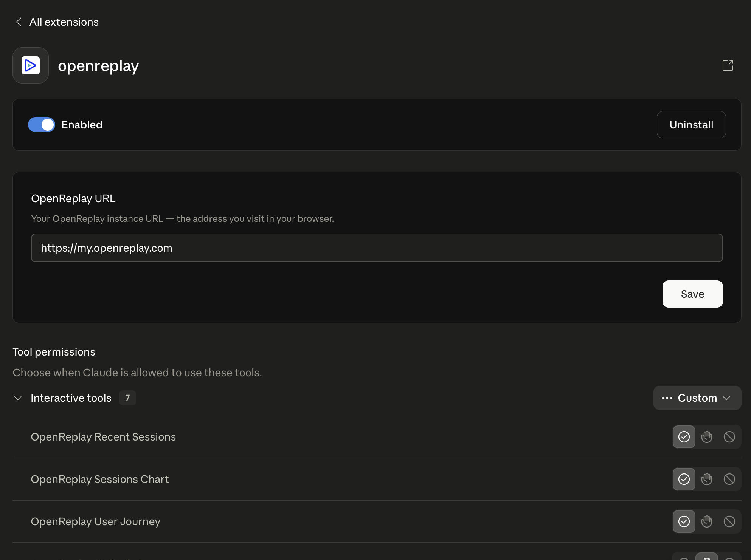Click the Interactive tools count badge 7
The width and height of the screenshot is (751, 560).
[x=127, y=398]
